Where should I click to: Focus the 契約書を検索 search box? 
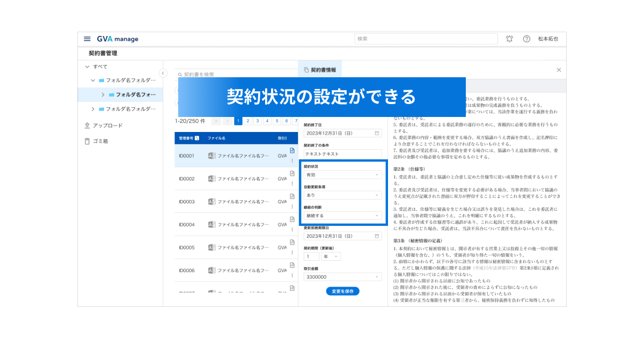coord(236,75)
